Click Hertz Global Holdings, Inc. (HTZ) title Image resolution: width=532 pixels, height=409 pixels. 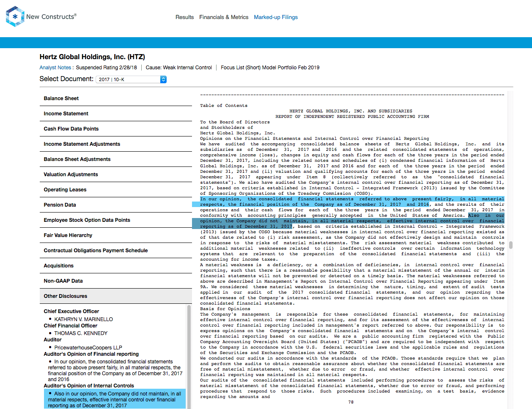coord(92,57)
